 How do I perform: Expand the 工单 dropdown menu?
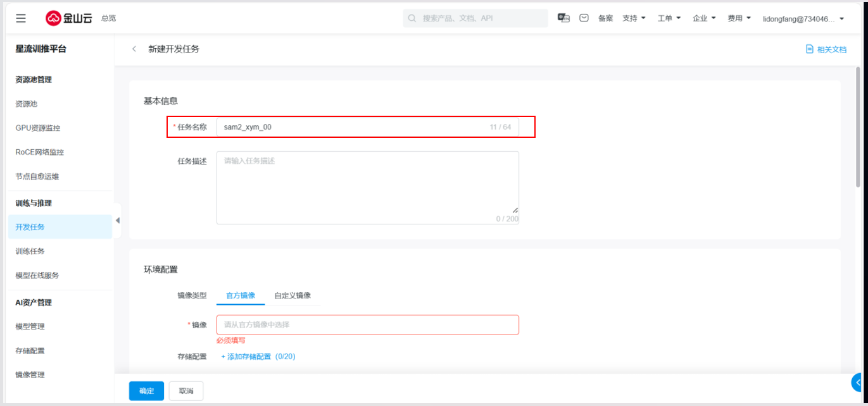click(x=669, y=18)
